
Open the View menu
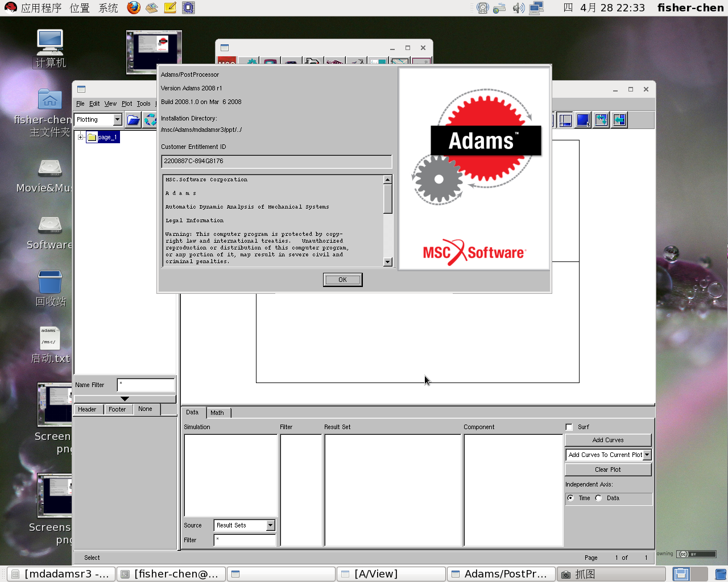click(110, 103)
